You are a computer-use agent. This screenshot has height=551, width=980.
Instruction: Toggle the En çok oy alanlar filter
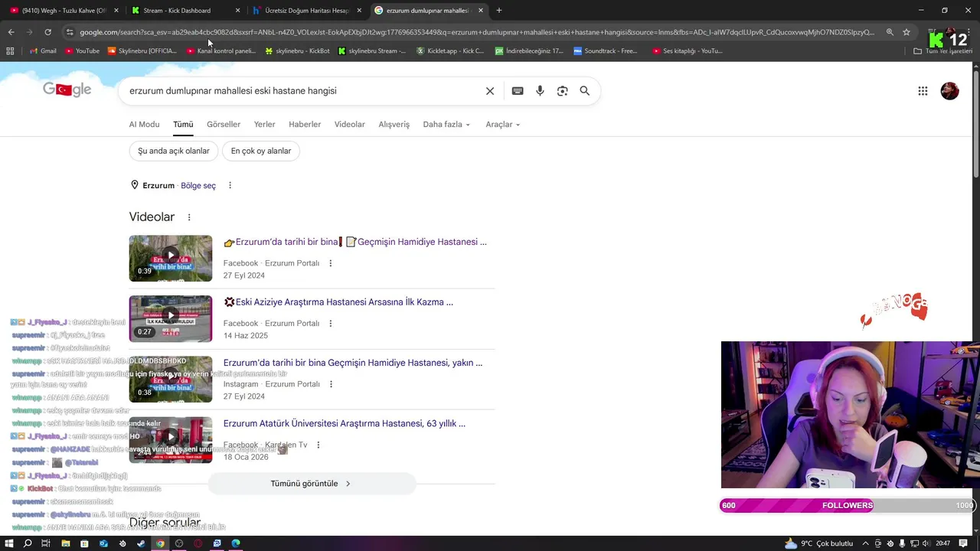tap(261, 151)
